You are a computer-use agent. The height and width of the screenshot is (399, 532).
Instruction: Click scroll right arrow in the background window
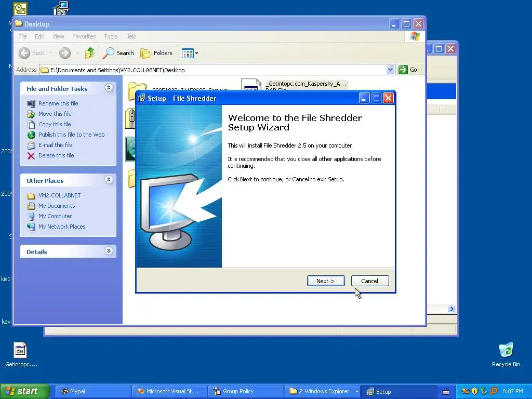pyautogui.click(x=451, y=309)
